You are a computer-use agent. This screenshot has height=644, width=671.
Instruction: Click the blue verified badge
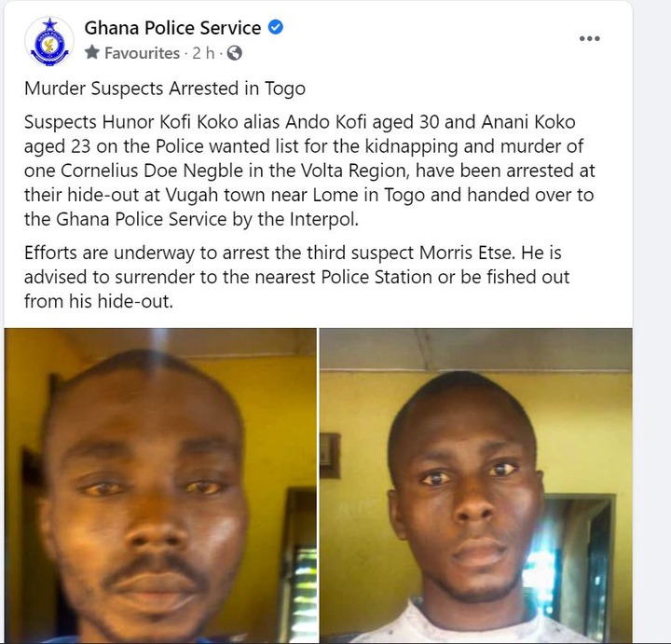(x=276, y=27)
